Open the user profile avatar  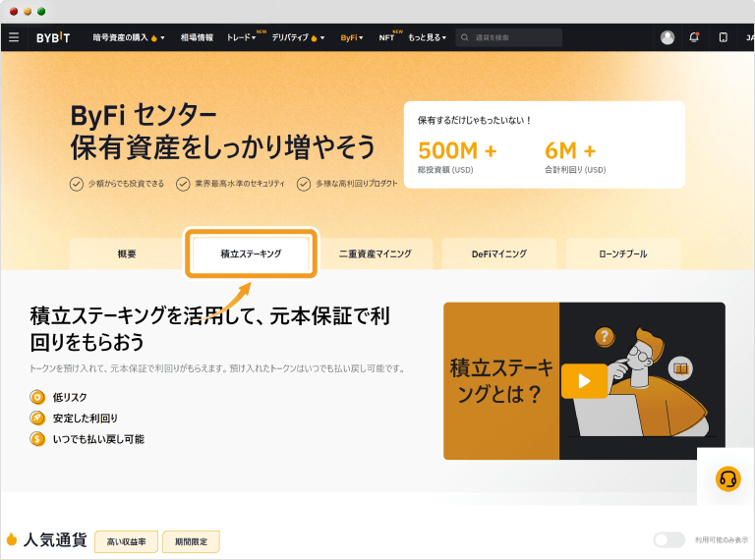click(668, 37)
